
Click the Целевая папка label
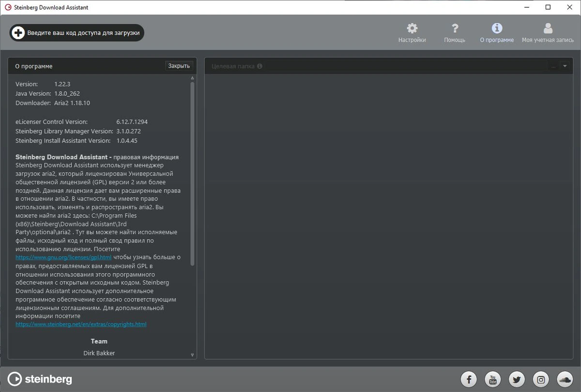(x=233, y=66)
